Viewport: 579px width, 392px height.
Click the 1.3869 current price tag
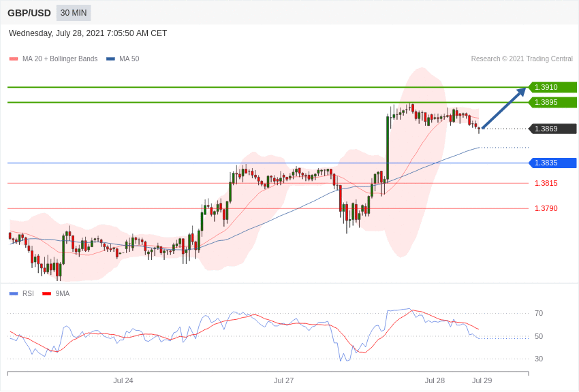pyautogui.click(x=553, y=129)
